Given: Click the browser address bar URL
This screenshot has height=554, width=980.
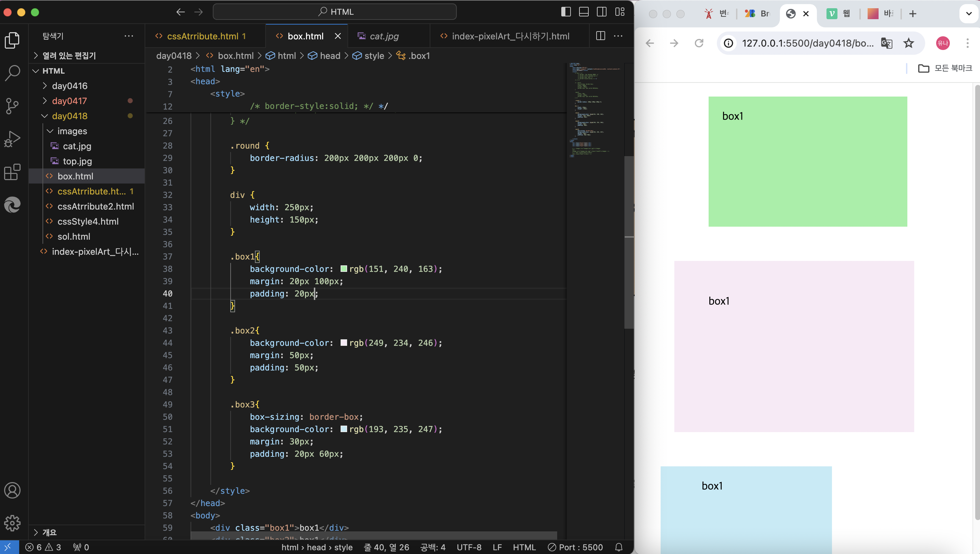Looking at the screenshot, I should coord(807,43).
